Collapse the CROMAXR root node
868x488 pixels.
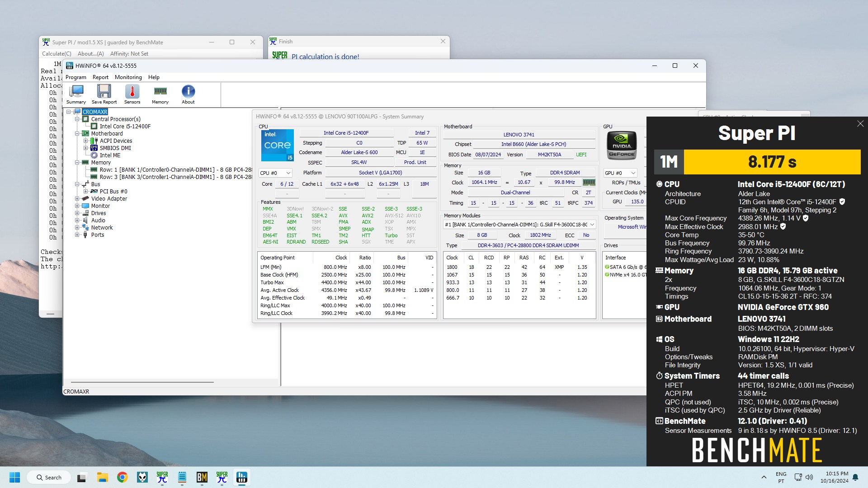tap(69, 112)
